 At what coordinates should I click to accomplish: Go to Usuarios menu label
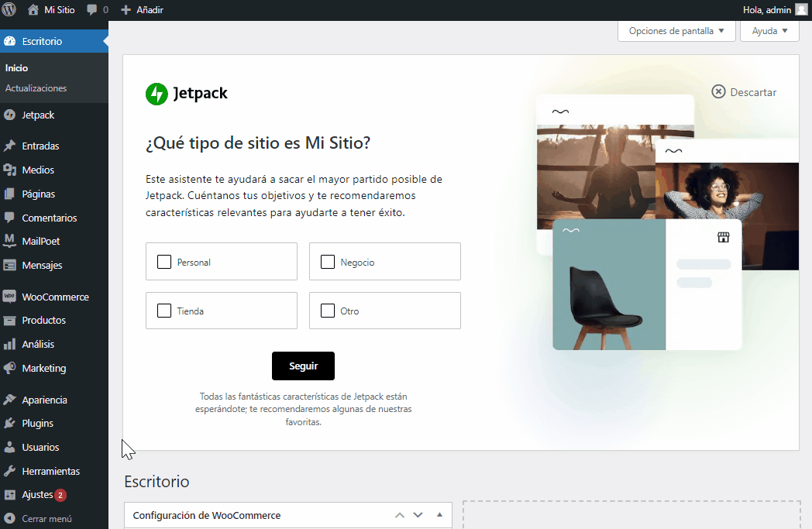point(40,447)
